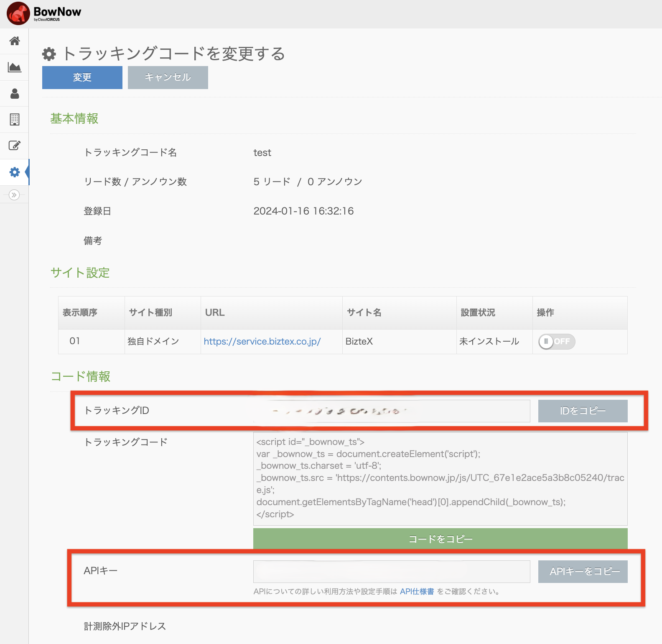Open the company building sidebar icon

15,120
